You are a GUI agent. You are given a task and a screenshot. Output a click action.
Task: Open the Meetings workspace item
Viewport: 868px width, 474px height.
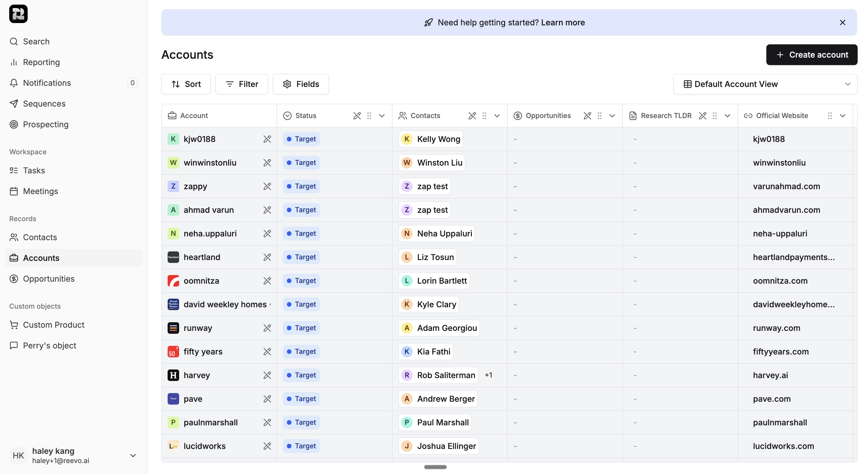pos(40,191)
